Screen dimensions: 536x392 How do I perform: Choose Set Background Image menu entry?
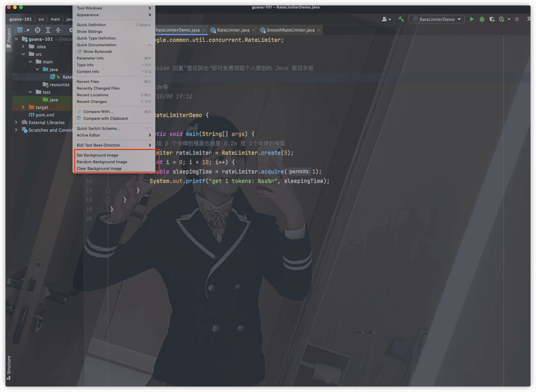tap(97, 155)
